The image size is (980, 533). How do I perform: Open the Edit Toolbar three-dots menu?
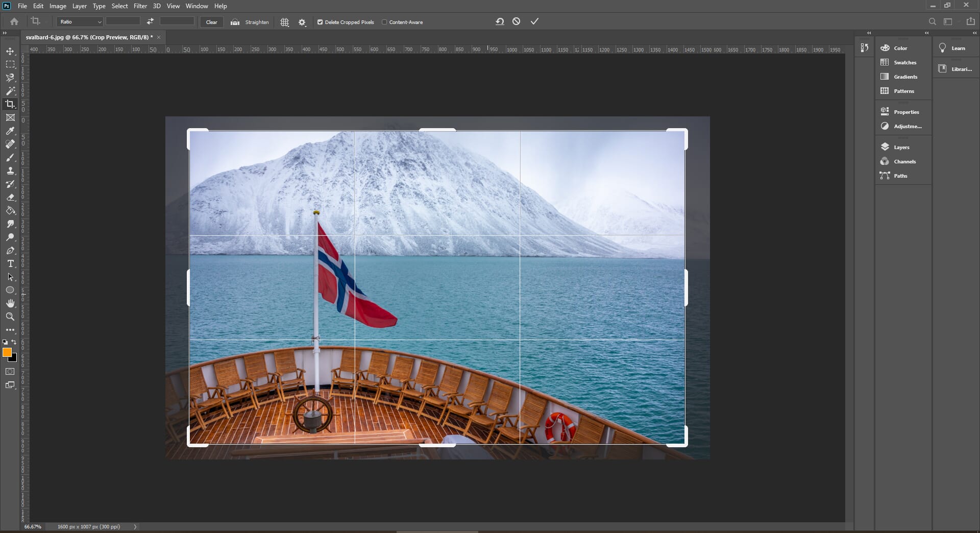(10, 330)
